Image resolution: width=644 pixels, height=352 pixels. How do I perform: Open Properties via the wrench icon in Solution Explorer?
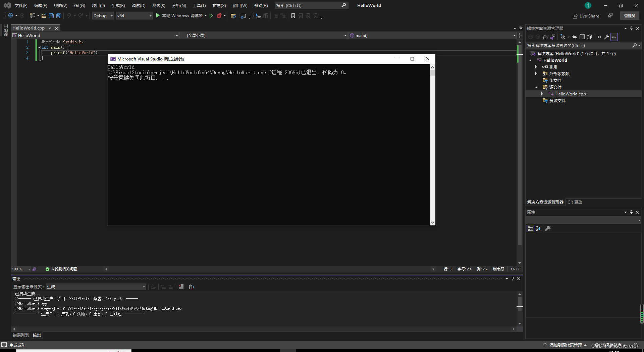[607, 37]
